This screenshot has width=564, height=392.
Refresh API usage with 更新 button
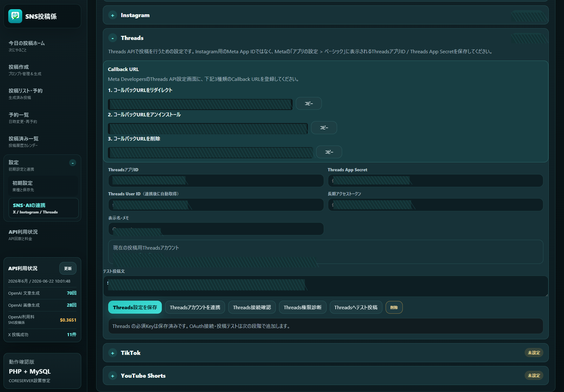[68, 268]
